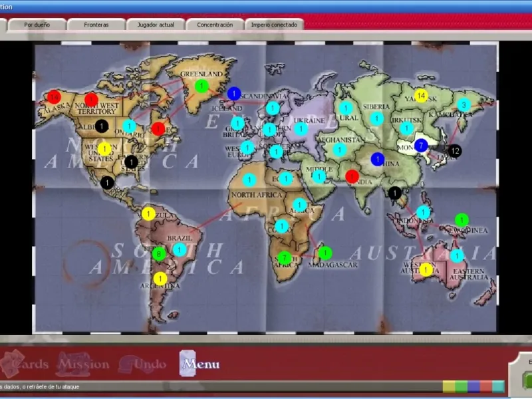Image resolution: width=532 pixels, height=399 pixels.
Task: Select the cyan 3-army token on Kamchatka
Action: (464, 105)
